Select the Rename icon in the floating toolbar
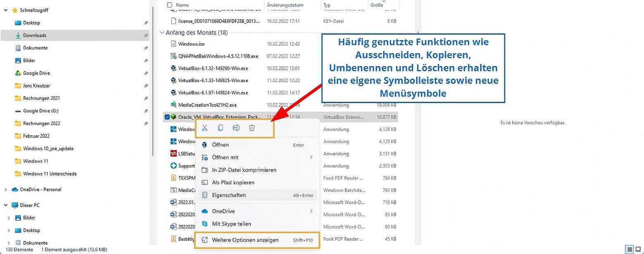 click(x=236, y=128)
